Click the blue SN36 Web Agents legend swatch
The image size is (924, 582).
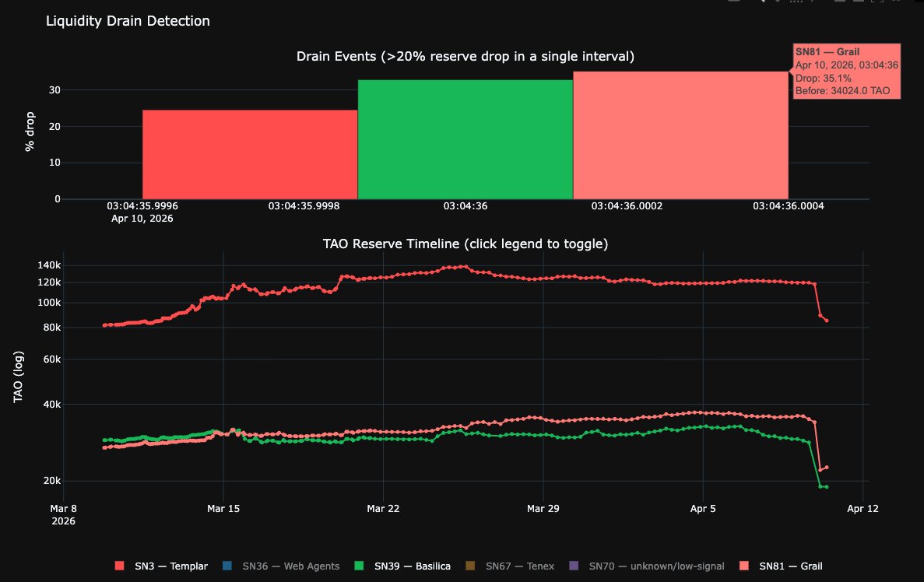pos(227,566)
